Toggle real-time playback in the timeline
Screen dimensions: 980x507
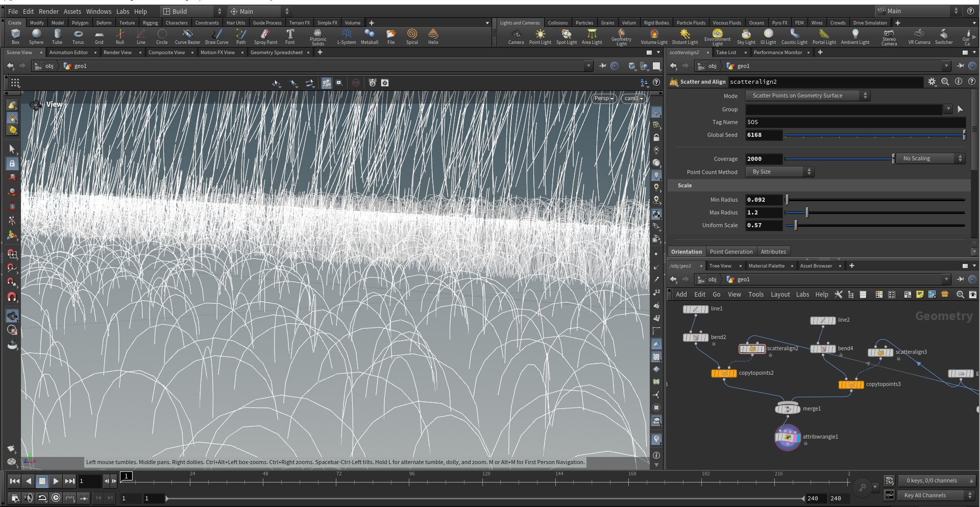(x=56, y=498)
